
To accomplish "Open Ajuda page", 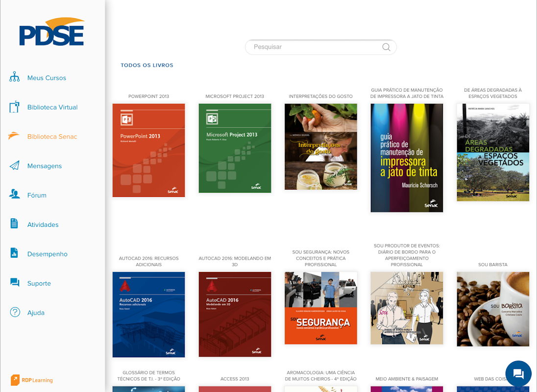I will point(36,313).
